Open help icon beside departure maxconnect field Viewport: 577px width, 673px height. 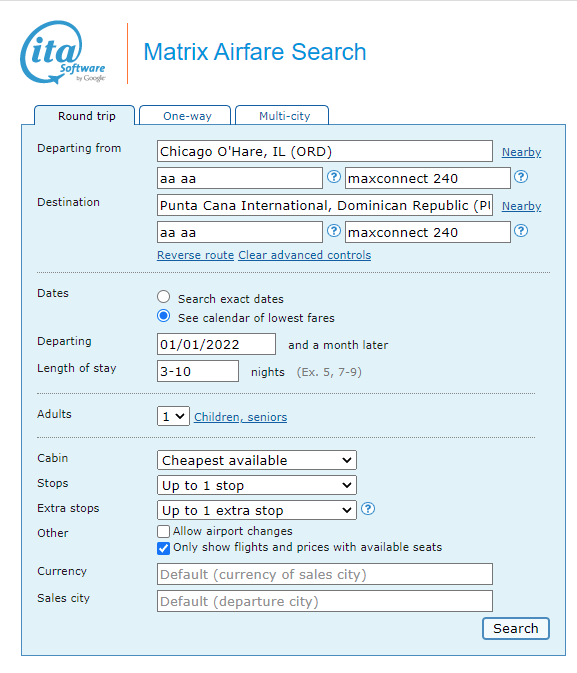[x=521, y=177]
